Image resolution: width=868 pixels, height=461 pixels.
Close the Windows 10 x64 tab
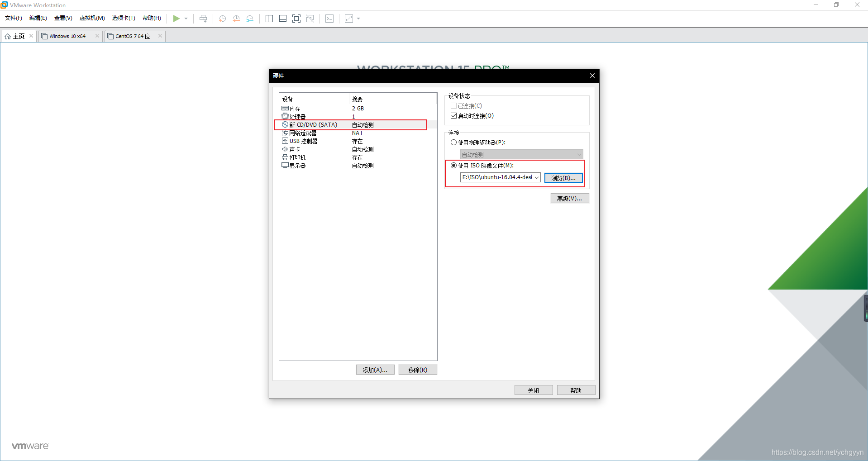tap(97, 36)
